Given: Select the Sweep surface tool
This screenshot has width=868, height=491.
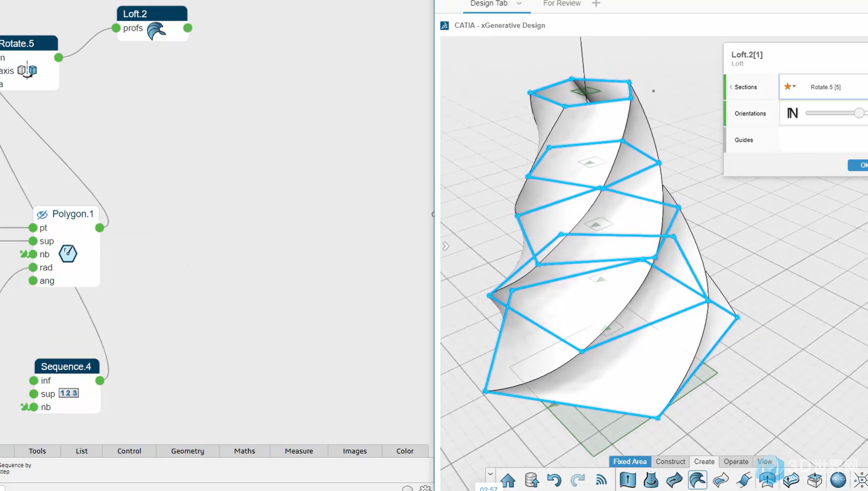Looking at the screenshot, I should [674, 480].
